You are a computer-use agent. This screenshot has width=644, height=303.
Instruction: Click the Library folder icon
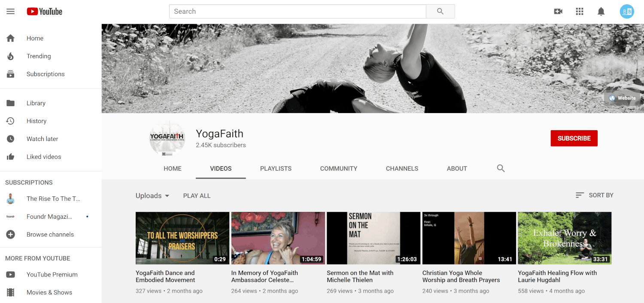click(11, 103)
